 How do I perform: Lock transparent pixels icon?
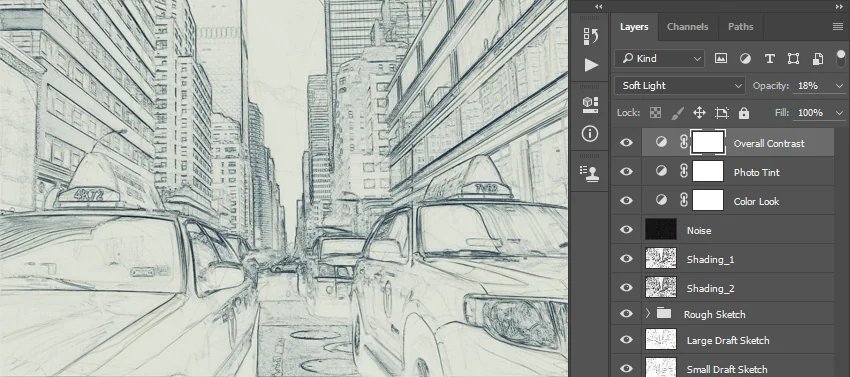[655, 113]
